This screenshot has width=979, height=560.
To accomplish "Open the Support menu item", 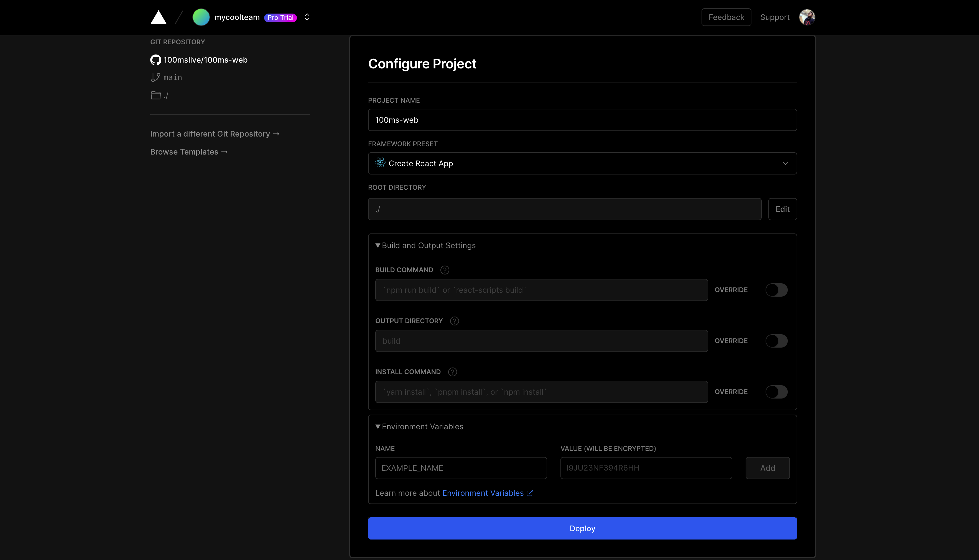I will pyautogui.click(x=775, y=17).
